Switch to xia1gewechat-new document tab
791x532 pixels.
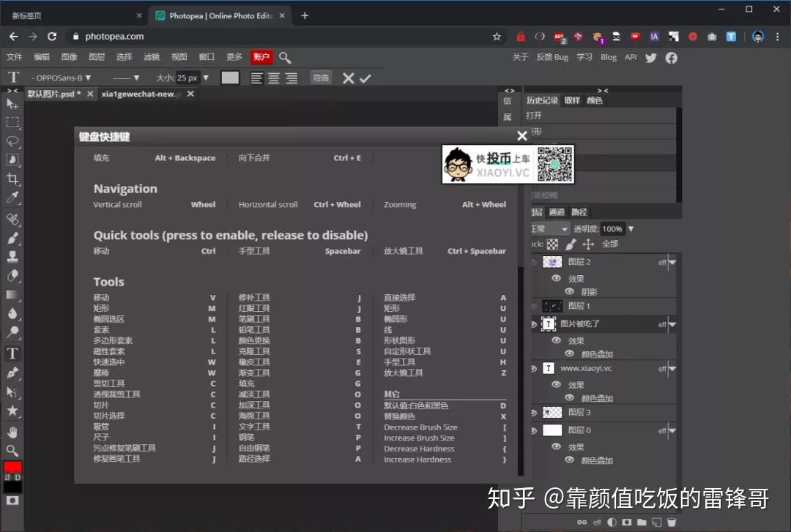tap(141, 94)
